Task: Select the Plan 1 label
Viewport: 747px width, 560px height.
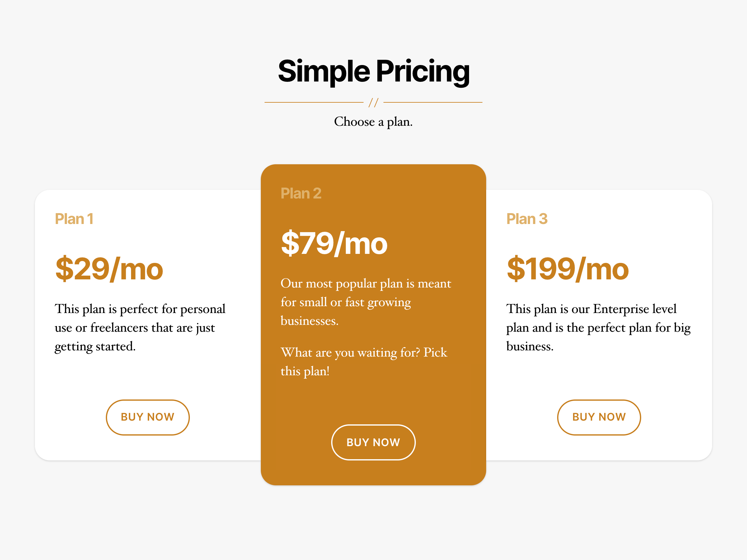Action: 74,218
